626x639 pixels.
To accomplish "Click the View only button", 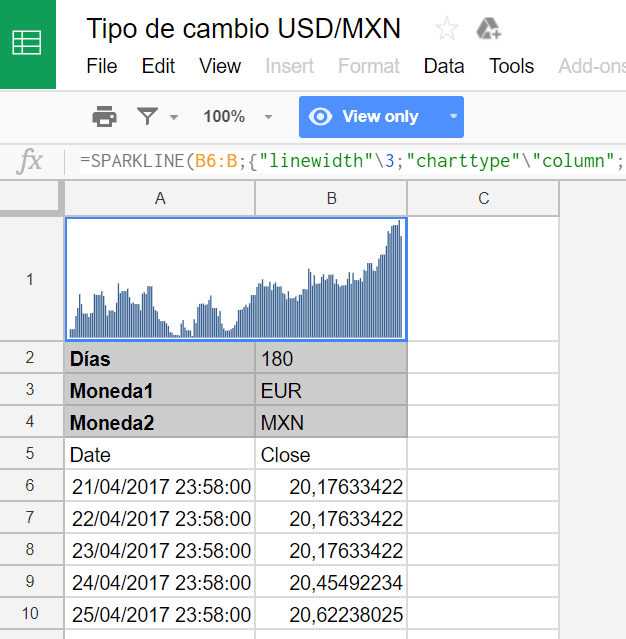I will (x=381, y=117).
